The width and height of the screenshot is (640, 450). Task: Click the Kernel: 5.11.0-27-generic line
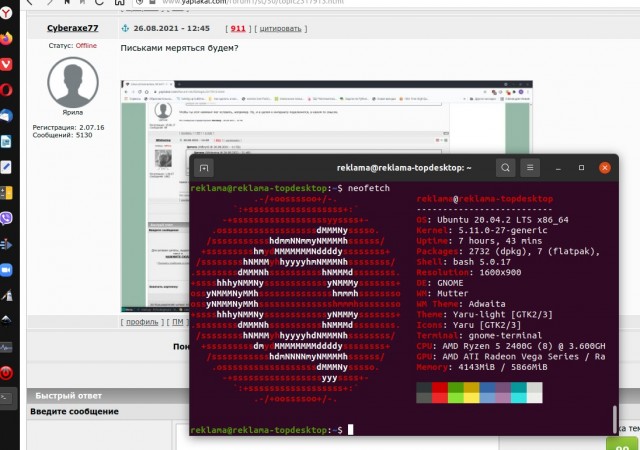[482, 230]
